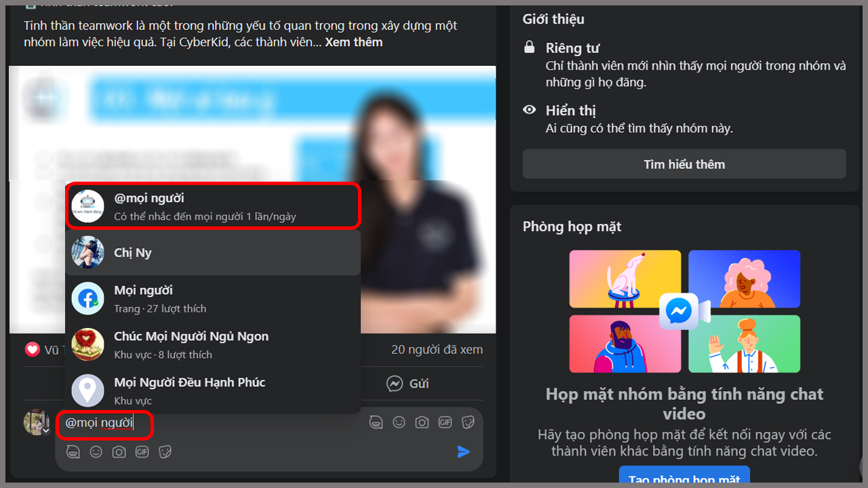Select the @mọi người mention suggestion

213,206
